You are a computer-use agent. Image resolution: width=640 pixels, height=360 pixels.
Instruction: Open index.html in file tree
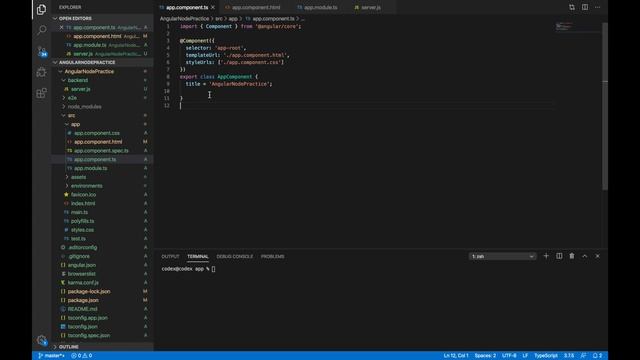(83, 203)
